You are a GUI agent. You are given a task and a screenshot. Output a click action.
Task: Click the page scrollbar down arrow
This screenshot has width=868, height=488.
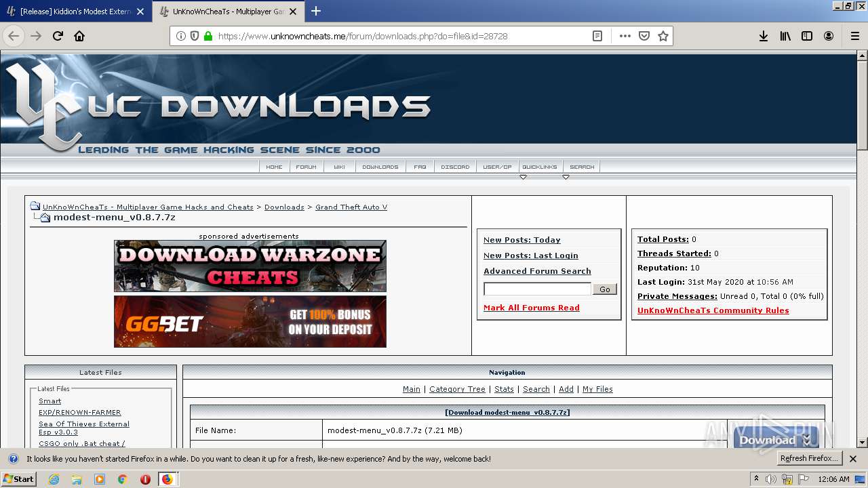tap(863, 443)
